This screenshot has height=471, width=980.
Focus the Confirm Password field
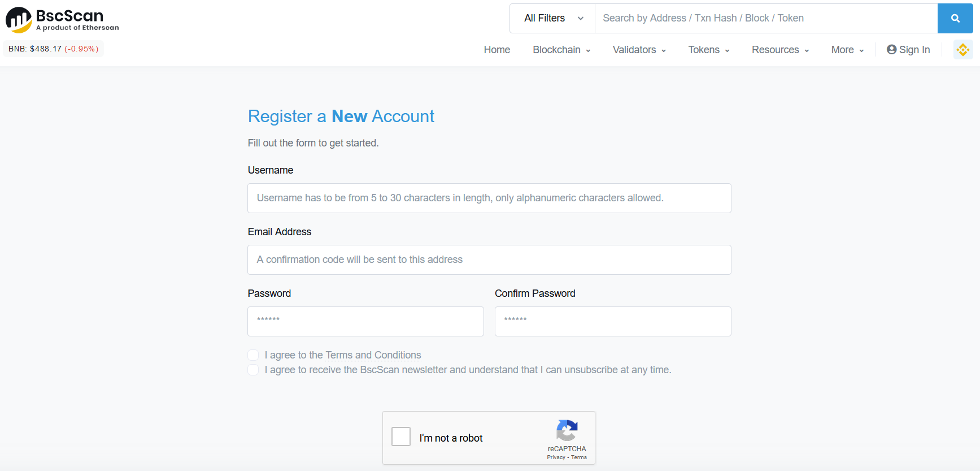click(x=613, y=321)
